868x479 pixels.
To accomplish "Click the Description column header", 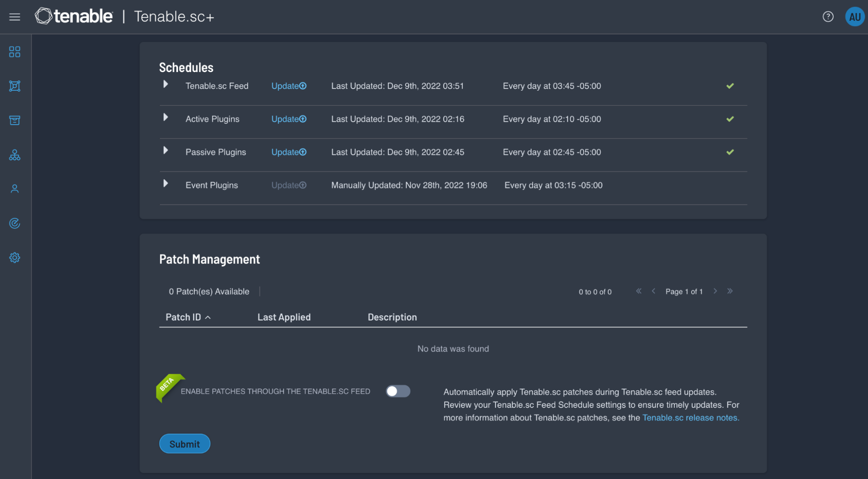I will click(x=392, y=317).
